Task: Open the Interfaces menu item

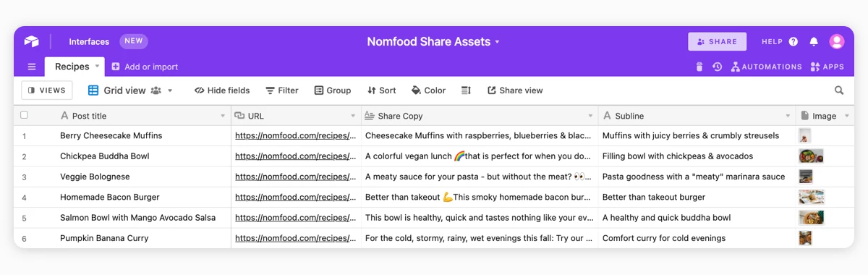Action: coord(89,42)
